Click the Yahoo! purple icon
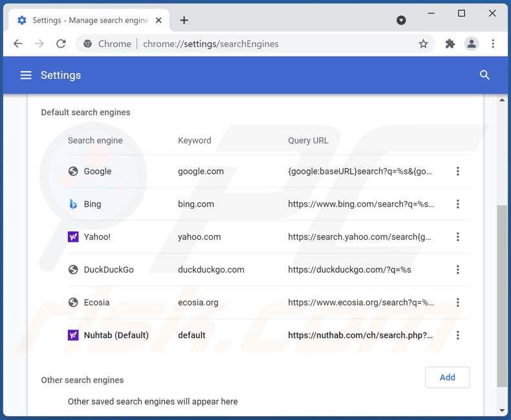This screenshot has width=511, height=420. click(x=73, y=236)
